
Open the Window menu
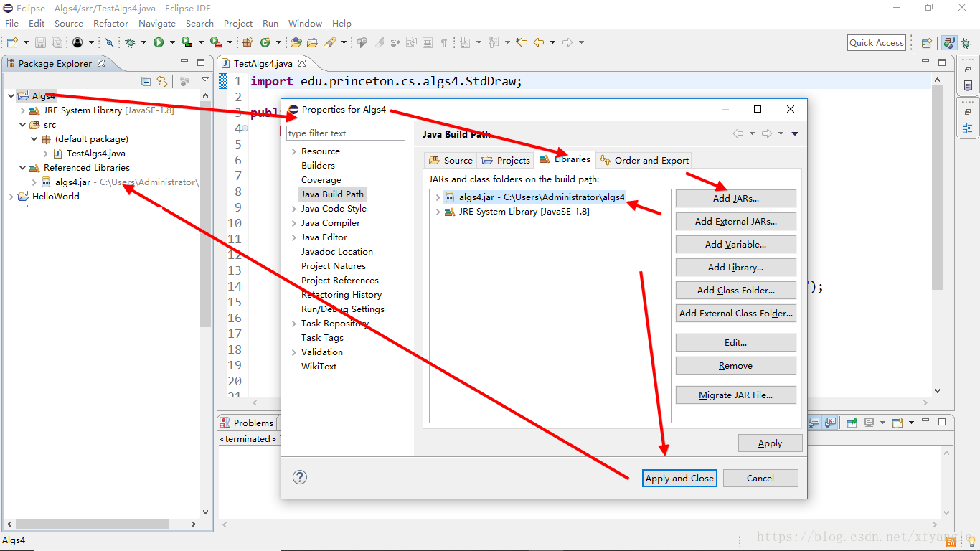point(306,24)
